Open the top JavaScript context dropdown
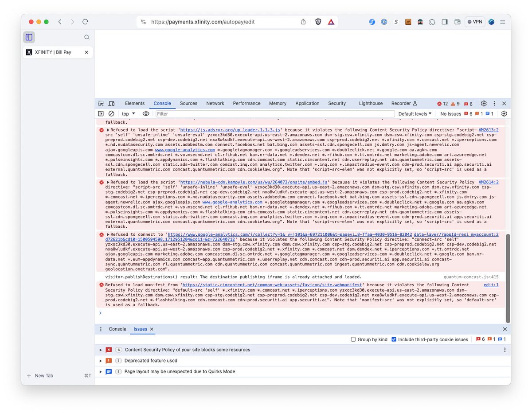Image resolution: width=532 pixels, height=413 pixels. pos(129,114)
